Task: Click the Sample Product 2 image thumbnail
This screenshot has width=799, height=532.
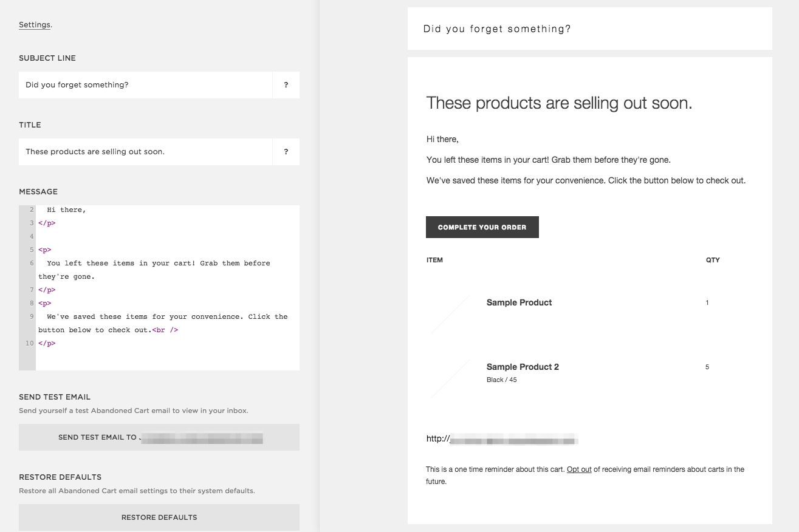Action: coord(450,378)
